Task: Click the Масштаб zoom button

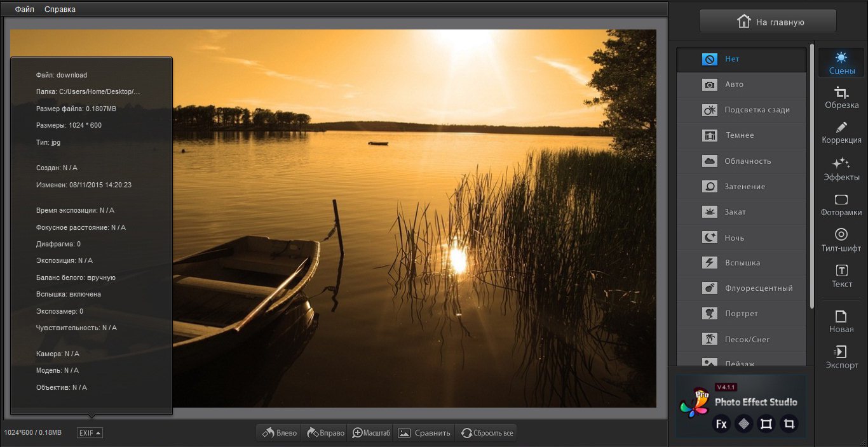Action: point(370,433)
